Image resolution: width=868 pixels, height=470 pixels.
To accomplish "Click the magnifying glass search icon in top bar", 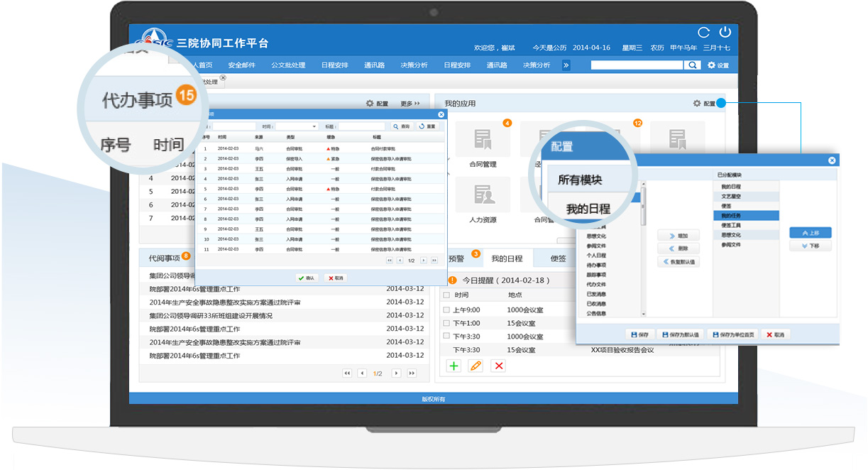I will [x=693, y=65].
